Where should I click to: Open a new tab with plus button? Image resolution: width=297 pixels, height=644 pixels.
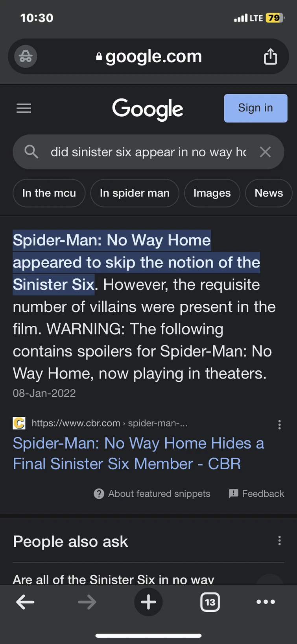148,602
